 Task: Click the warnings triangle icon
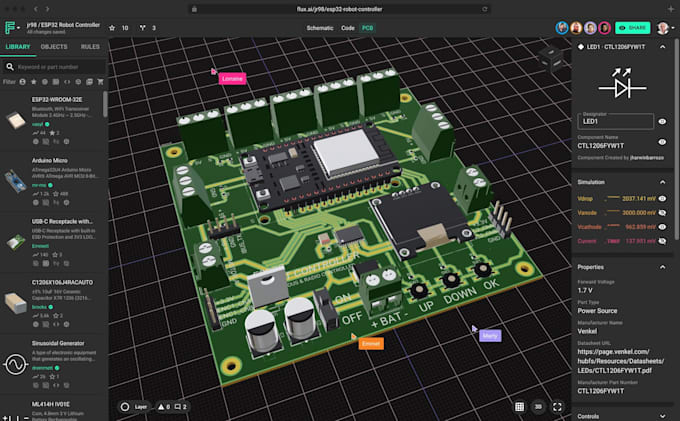tap(161, 407)
